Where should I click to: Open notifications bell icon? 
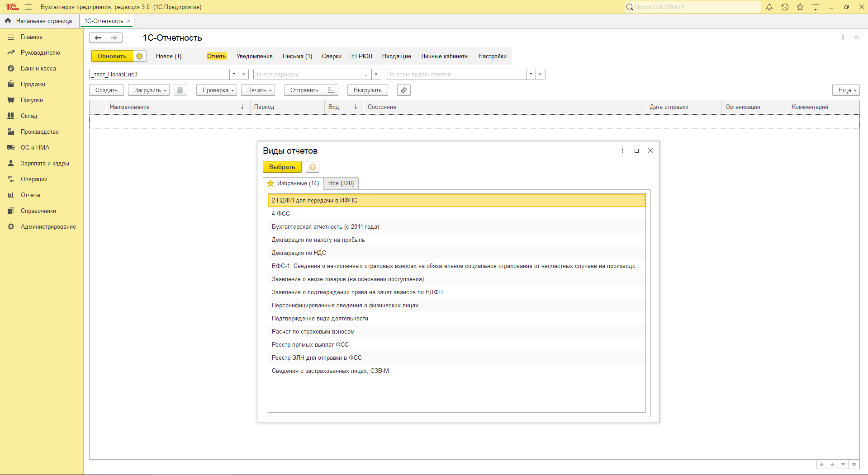[769, 7]
